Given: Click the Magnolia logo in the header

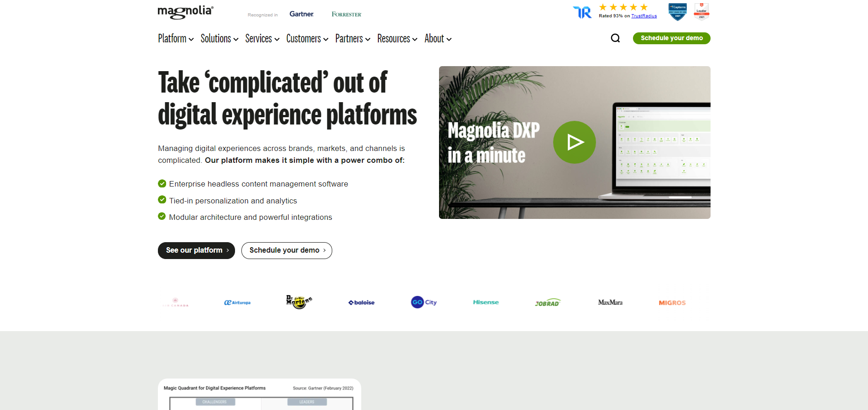Looking at the screenshot, I should tap(185, 12).
